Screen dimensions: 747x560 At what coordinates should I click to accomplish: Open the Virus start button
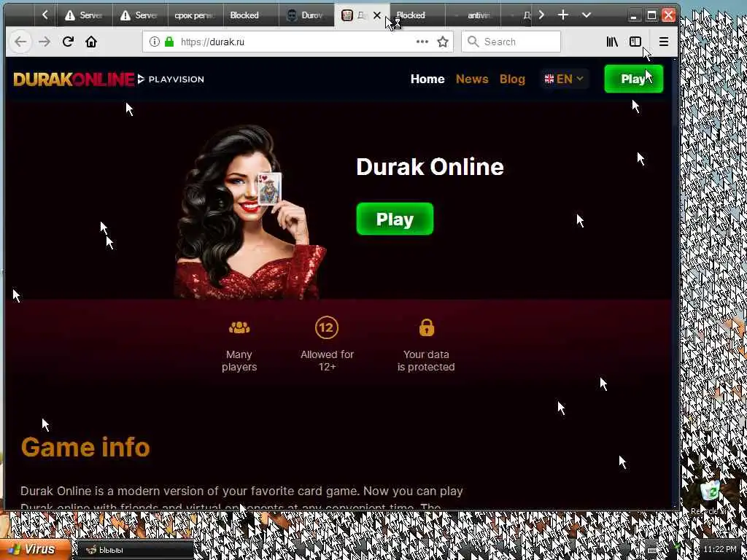(35, 550)
